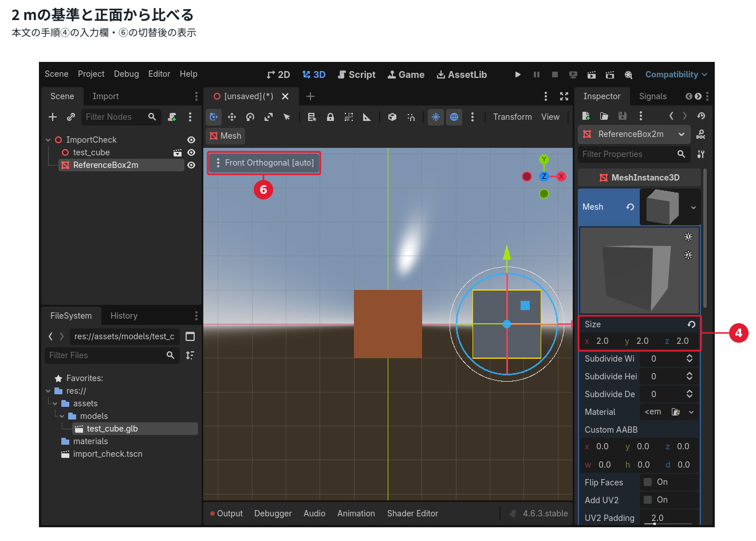Enable the Add UV2 checkbox
Screen dimensions: 756x541
[648, 500]
